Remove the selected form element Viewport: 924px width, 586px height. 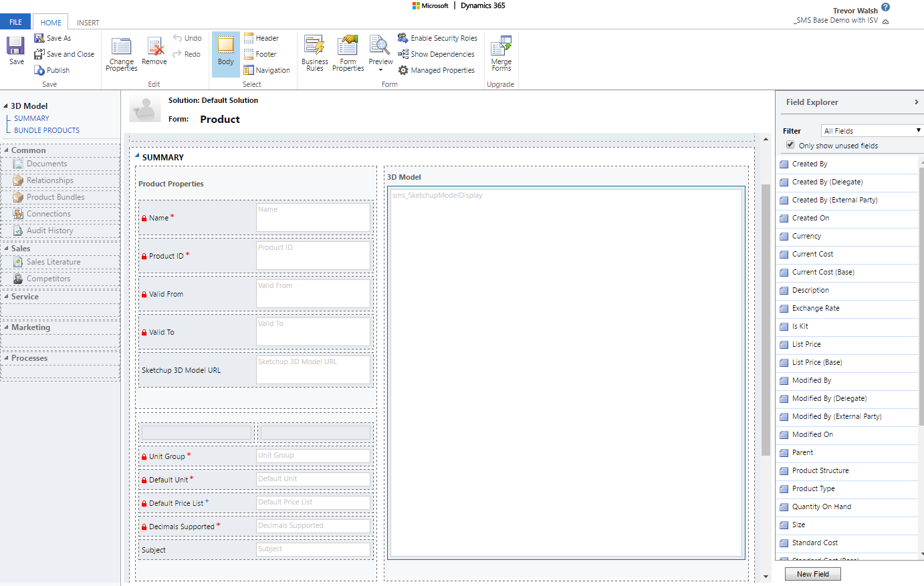[x=154, y=51]
